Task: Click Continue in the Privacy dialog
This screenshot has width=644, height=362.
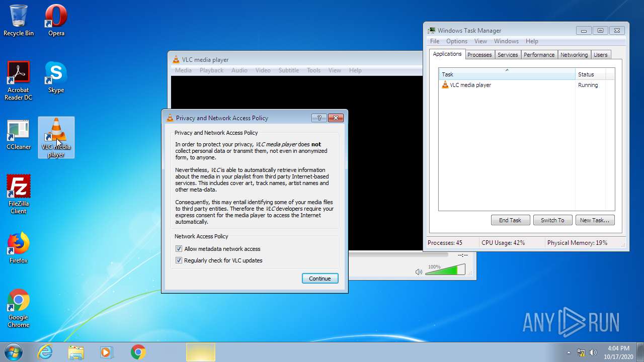Action: (x=320, y=279)
